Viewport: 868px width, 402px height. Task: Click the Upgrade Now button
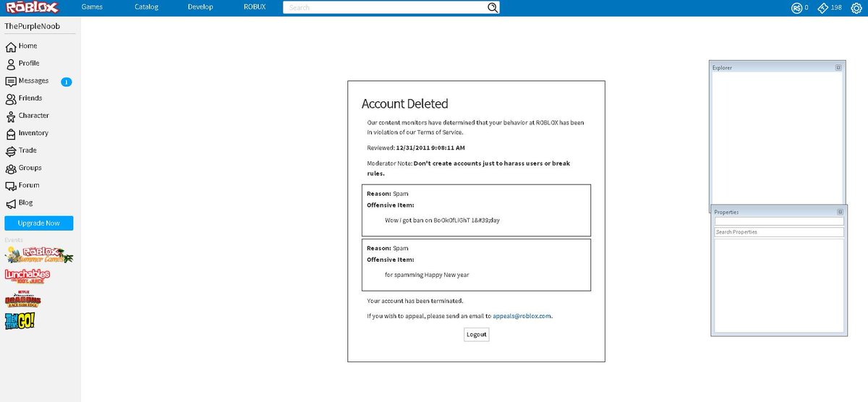[39, 223]
